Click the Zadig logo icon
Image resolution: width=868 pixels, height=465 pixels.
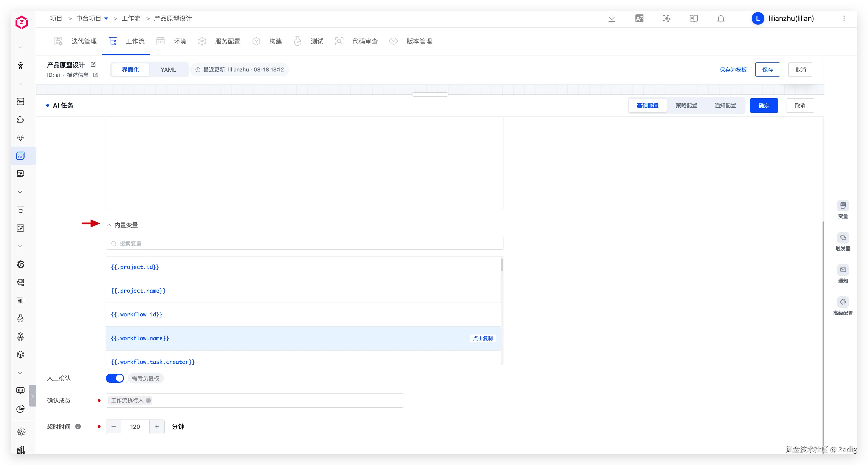(21, 22)
